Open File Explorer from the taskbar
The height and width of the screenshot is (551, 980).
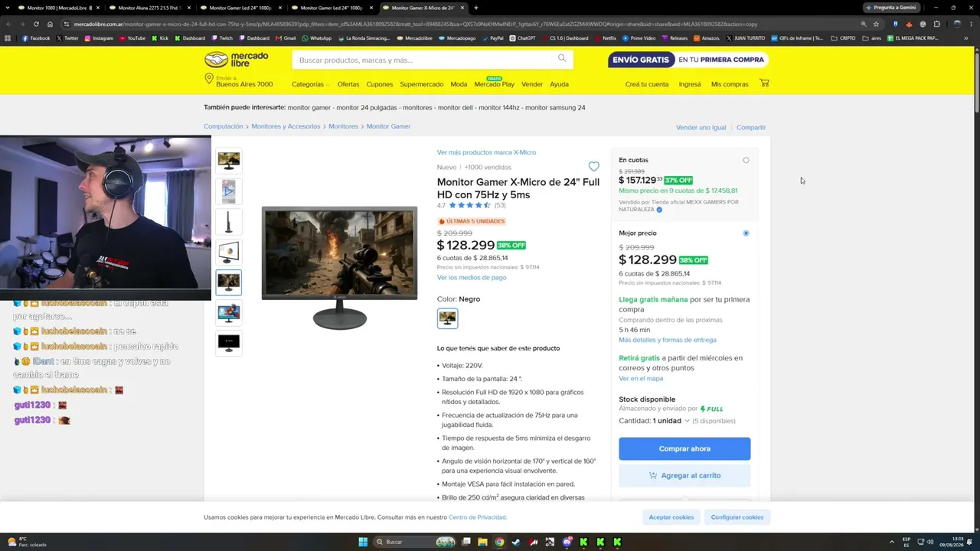coord(482,542)
